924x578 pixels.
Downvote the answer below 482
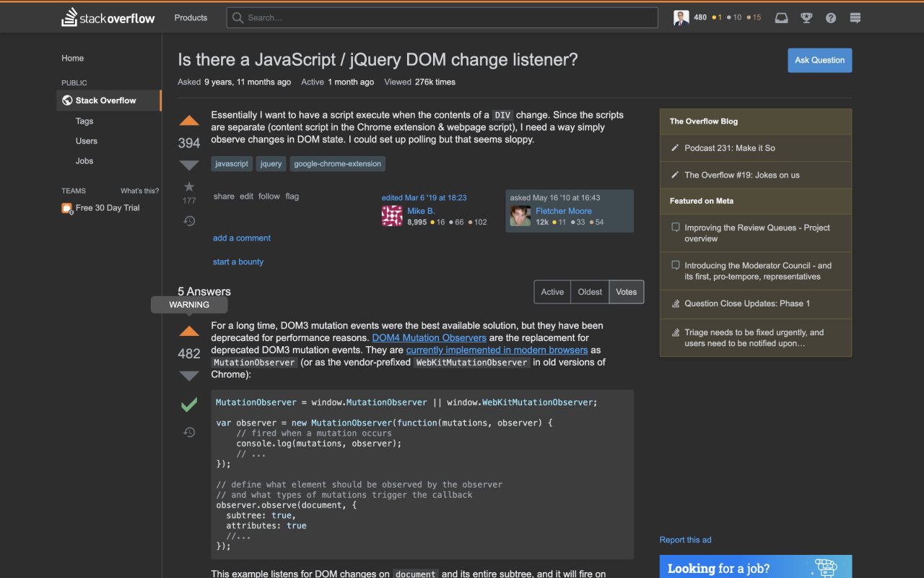(x=189, y=376)
